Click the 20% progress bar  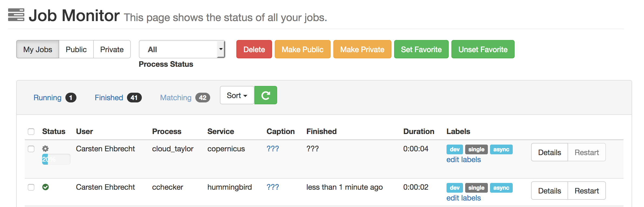coord(56,159)
